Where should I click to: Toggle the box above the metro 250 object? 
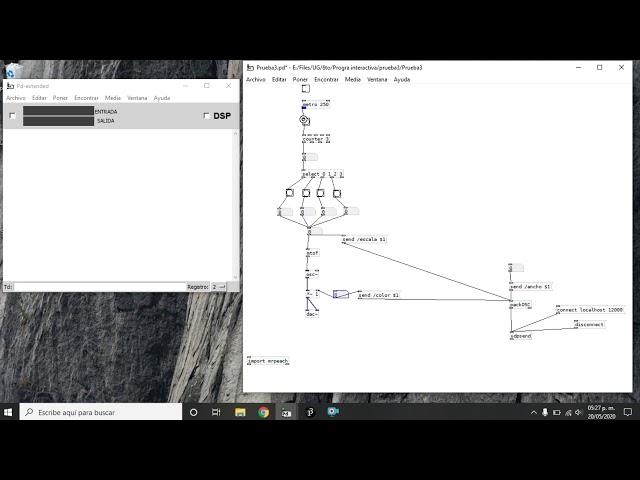coord(306,89)
